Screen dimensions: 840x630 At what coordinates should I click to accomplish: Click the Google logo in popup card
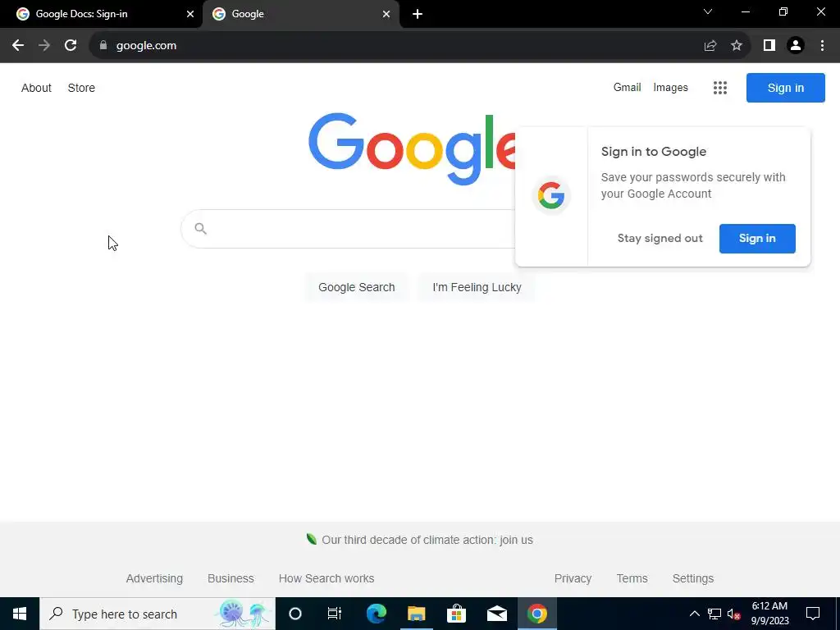click(x=551, y=195)
